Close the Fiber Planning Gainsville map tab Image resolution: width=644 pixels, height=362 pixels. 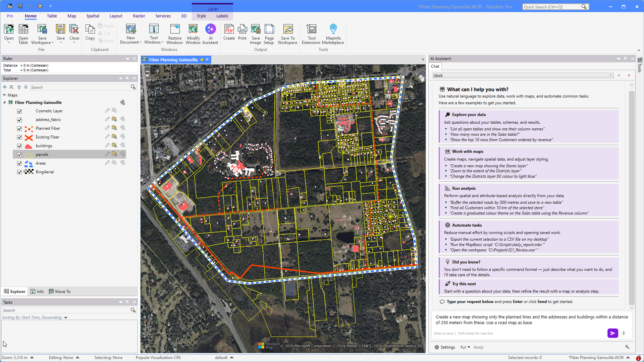pos(207,59)
